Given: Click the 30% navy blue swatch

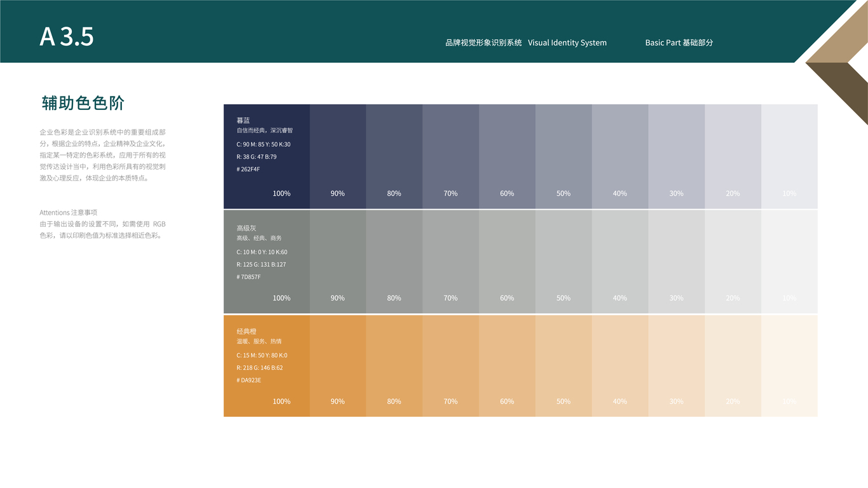Looking at the screenshot, I should point(677,156).
